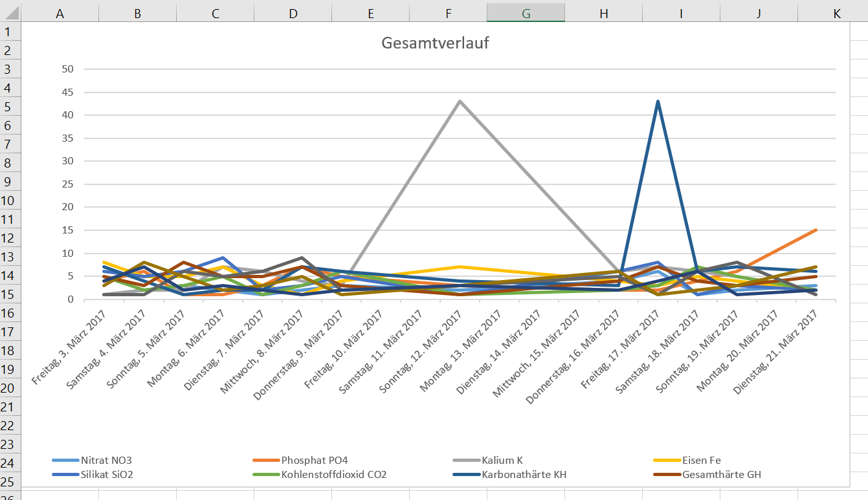Select column header K
Image resolution: width=868 pixels, height=500 pixels.
click(x=833, y=12)
